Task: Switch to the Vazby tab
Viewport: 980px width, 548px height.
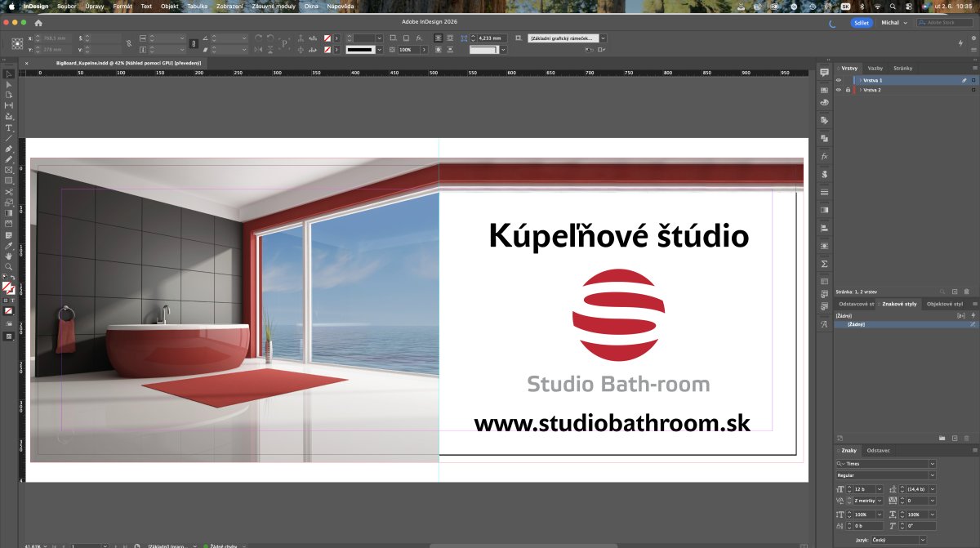Action: (875, 68)
